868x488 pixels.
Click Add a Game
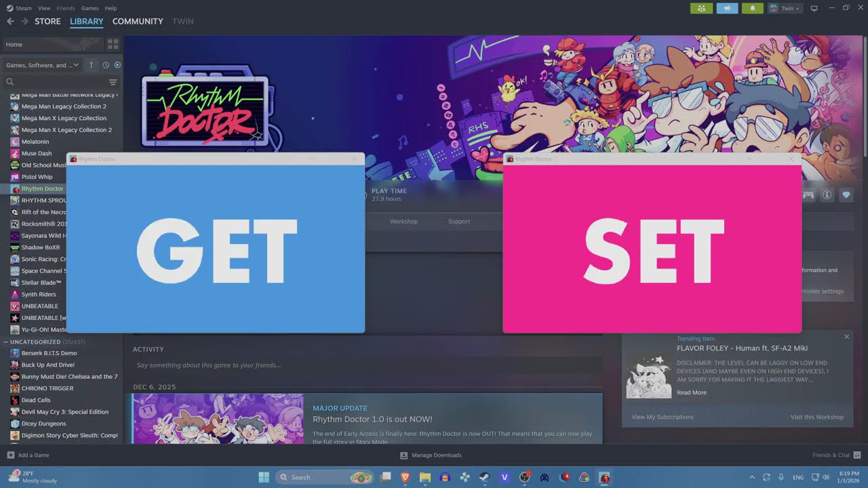pos(28,455)
